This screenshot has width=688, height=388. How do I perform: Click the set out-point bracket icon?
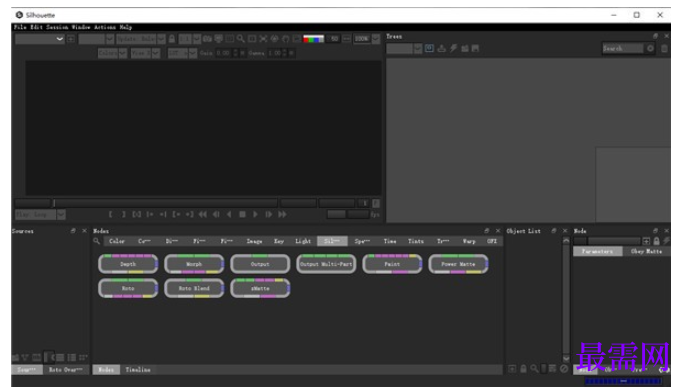click(x=124, y=215)
